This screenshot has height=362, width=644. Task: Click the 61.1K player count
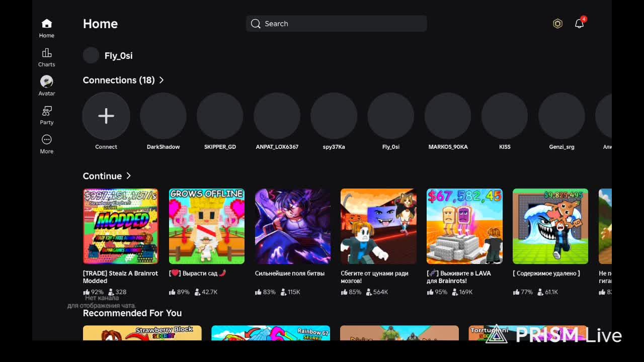(548, 292)
